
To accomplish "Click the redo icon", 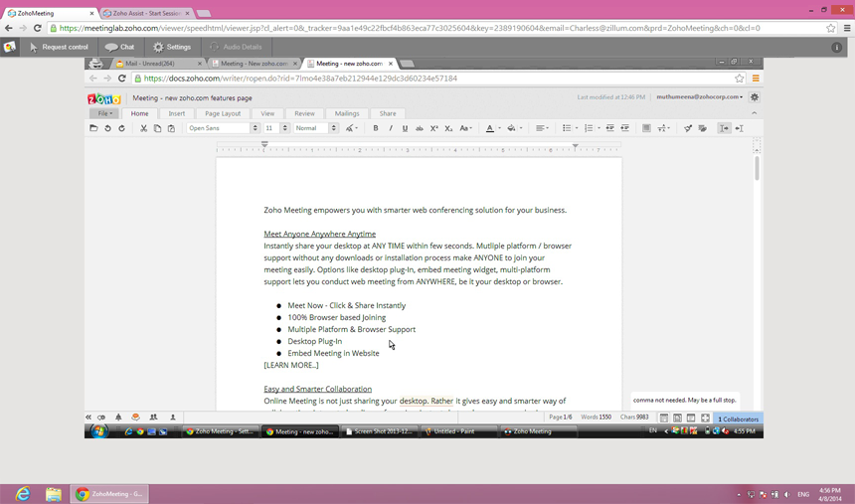I will click(121, 128).
